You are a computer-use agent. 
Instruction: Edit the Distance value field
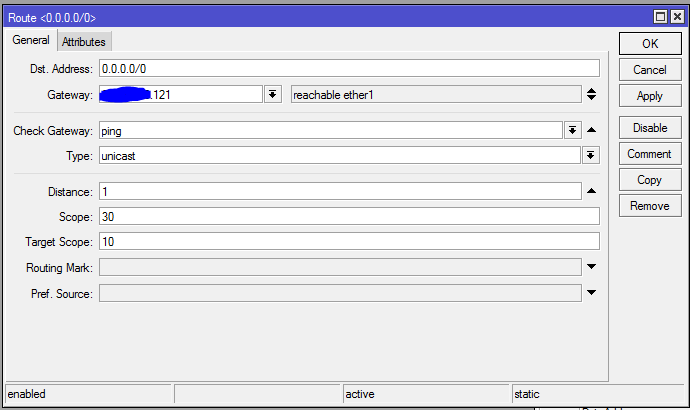(x=340, y=191)
